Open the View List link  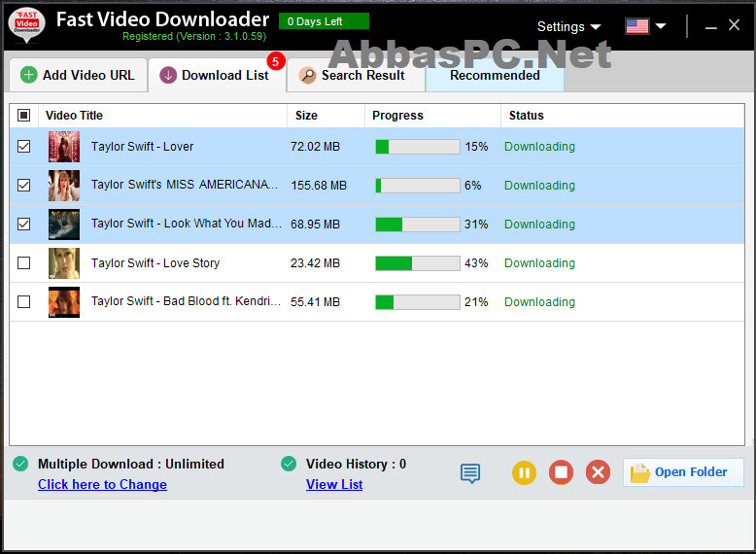point(334,485)
